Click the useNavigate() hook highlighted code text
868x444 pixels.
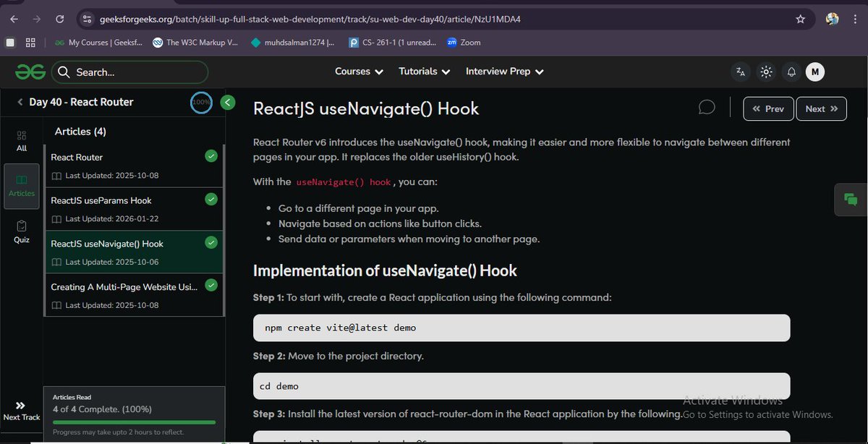click(x=344, y=182)
